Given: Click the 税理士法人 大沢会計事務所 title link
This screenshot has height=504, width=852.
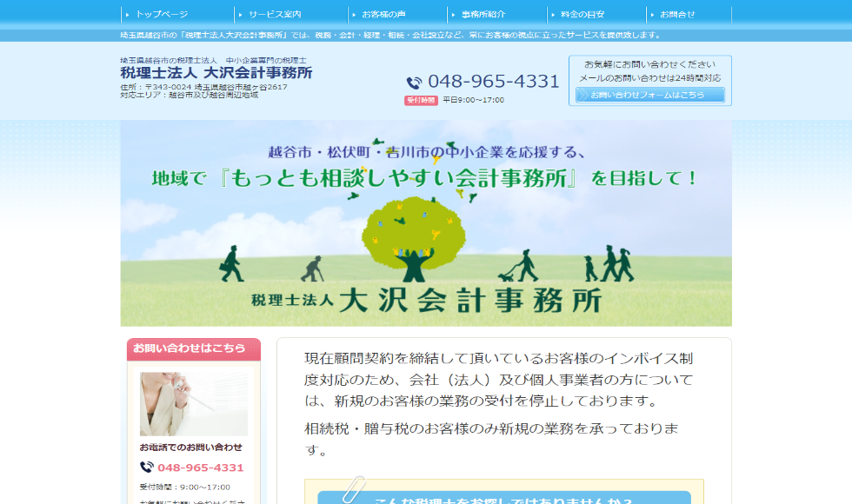Looking at the screenshot, I should [x=216, y=73].
